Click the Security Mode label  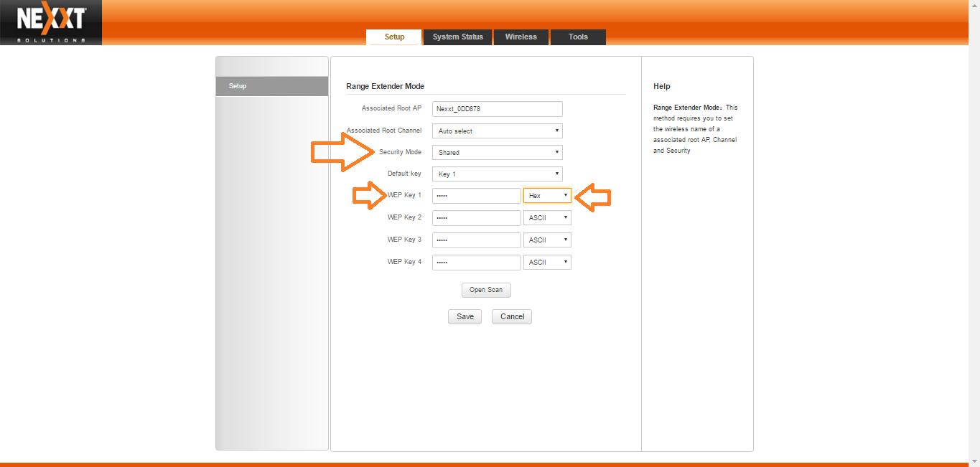tap(401, 152)
